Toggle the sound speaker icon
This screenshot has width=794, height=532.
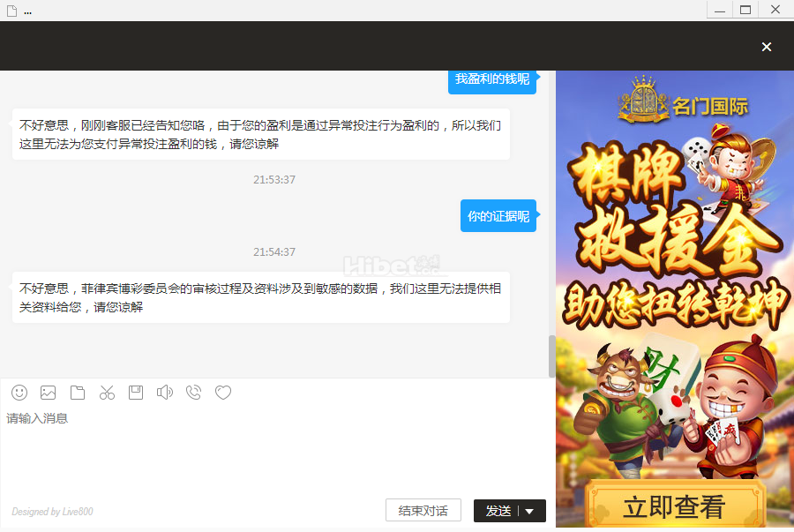pyautogui.click(x=165, y=393)
